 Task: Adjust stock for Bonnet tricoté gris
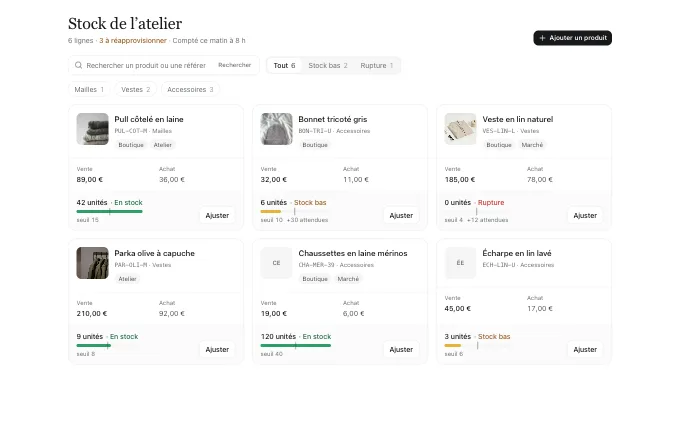click(x=401, y=216)
